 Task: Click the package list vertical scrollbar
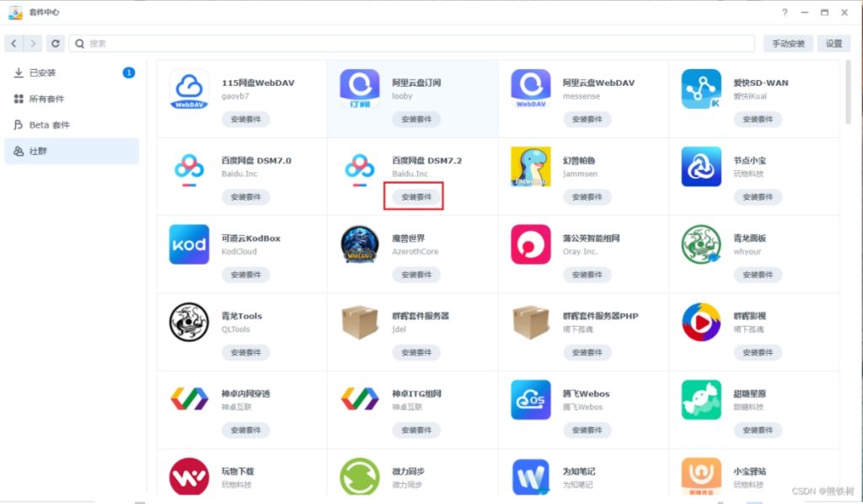click(x=848, y=92)
